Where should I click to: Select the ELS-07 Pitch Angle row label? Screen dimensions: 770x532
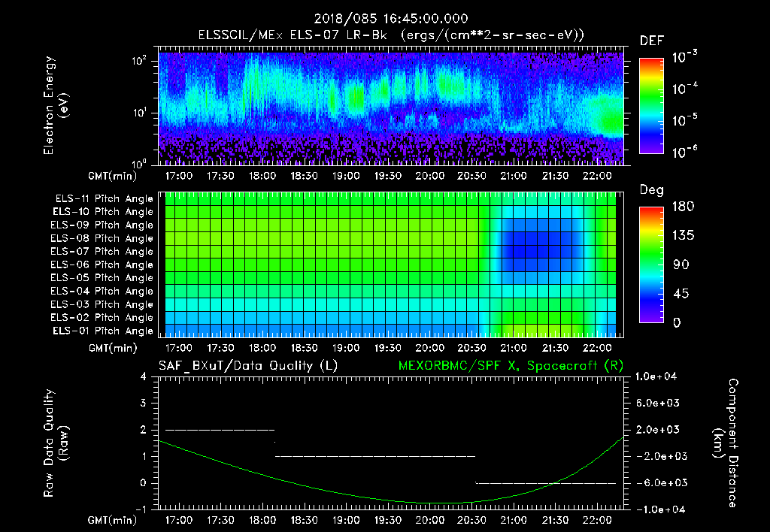102,251
